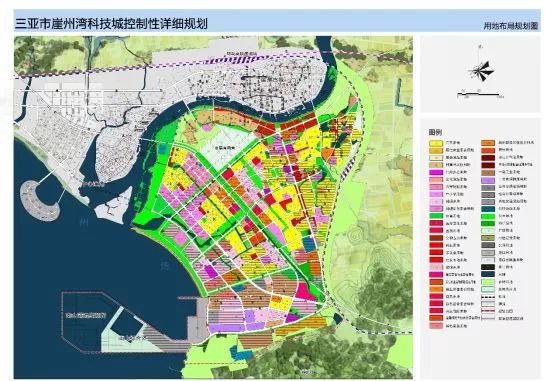Pick the dark teal swatch in the legend
The height and width of the screenshot is (381, 554).
point(488,209)
